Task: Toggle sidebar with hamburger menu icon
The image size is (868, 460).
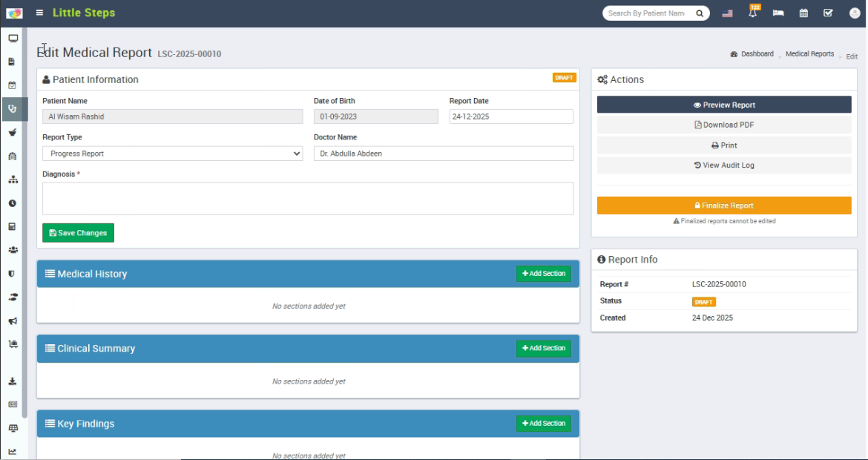Action: 39,13
